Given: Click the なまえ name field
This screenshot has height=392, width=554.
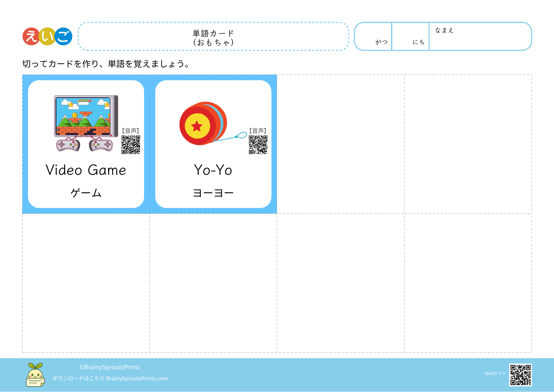Looking at the screenshot, I should [480, 36].
